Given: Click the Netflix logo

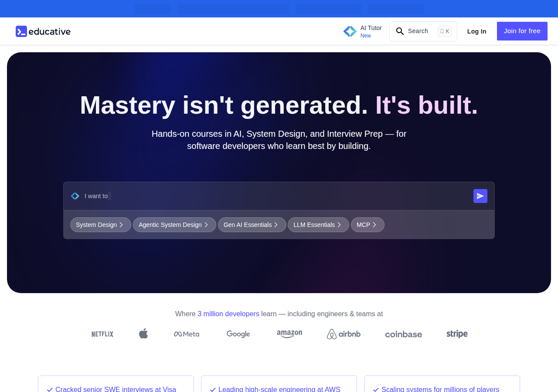Looking at the screenshot, I should [x=102, y=334].
